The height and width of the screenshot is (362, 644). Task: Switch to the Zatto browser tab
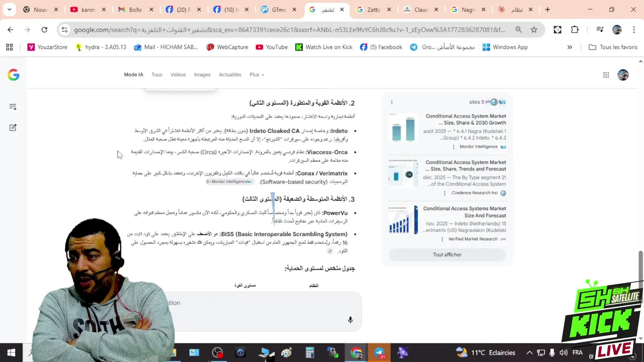click(x=373, y=10)
